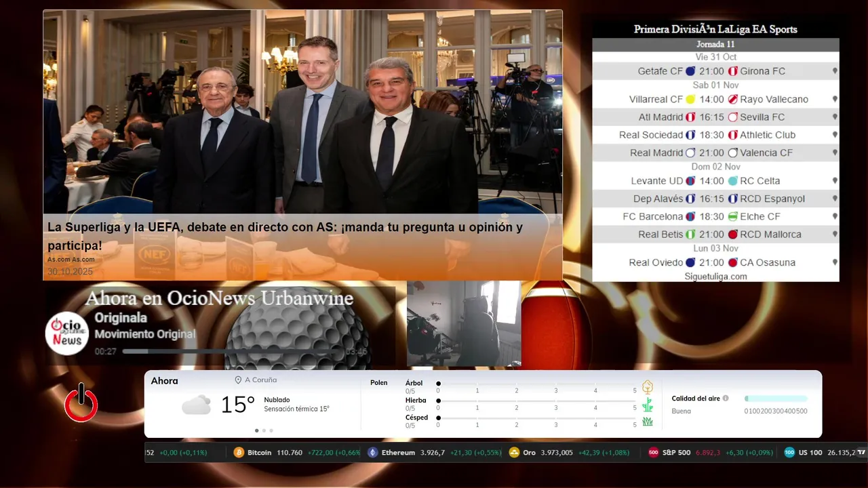Open stadium pin for Getafe CF match

[x=835, y=71]
